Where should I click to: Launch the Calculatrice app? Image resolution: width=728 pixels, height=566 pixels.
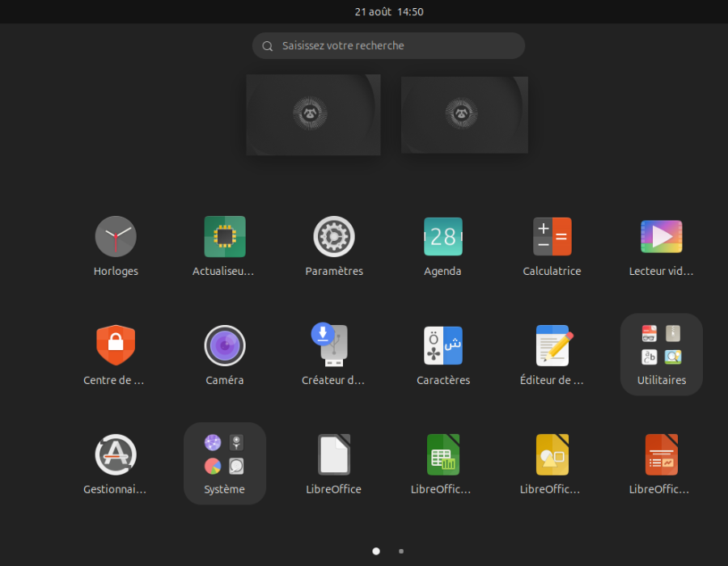click(x=552, y=237)
